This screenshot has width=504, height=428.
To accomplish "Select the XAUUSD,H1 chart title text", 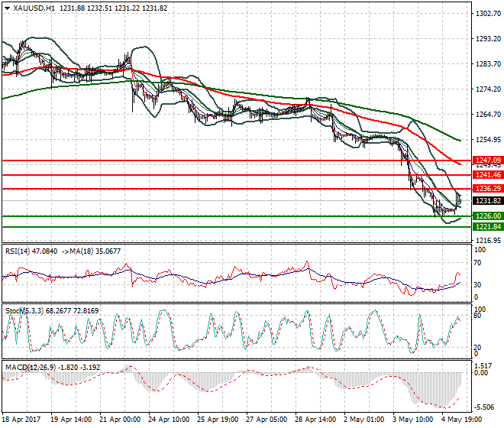I will pos(34,8).
